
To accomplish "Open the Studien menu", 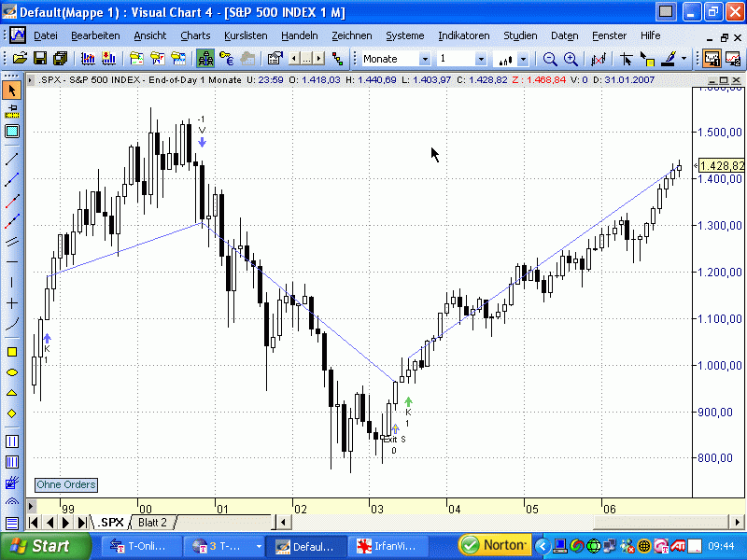I will click(x=520, y=35).
